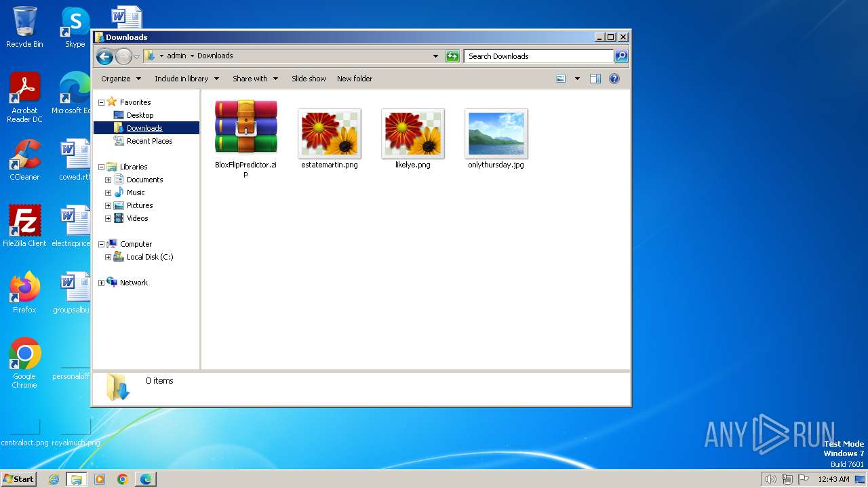Image resolution: width=868 pixels, height=488 pixels.
Task: Click the Slide show button
Action: click(x=309, y=79)
